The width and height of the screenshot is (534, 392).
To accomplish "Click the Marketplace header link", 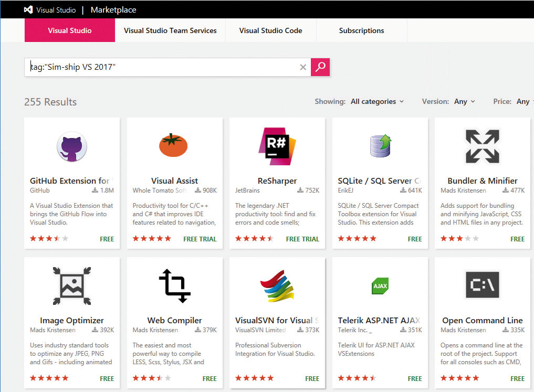I will pos(113,10).
